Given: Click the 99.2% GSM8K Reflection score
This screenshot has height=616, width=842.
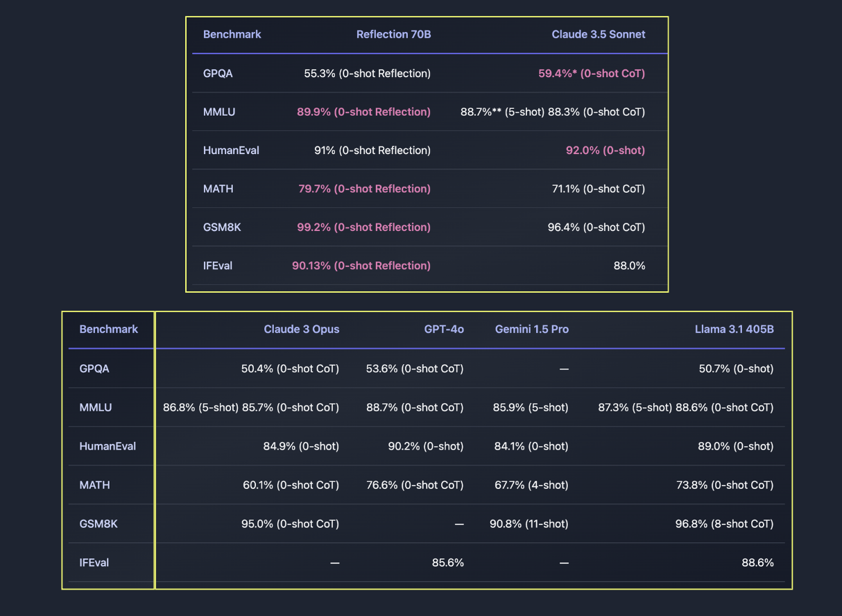Looking at the screenshot, I should pyautogui.click(x=363, y=227).
